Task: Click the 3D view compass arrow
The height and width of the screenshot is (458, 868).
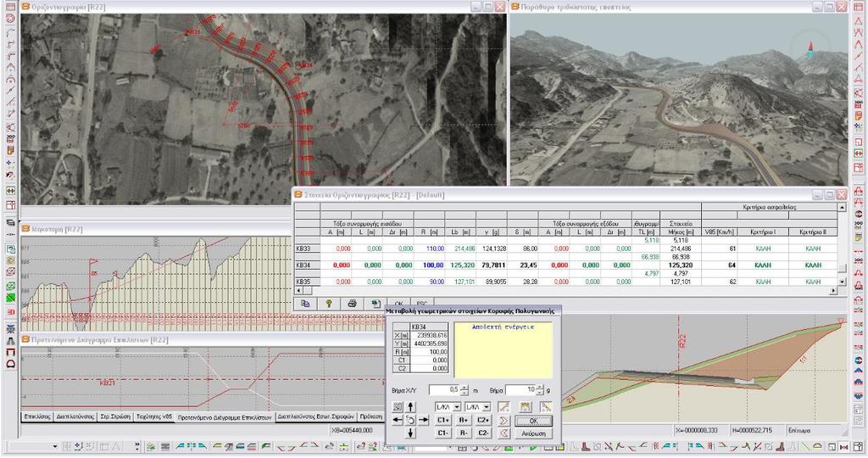Action: pyautogui.click(x=811, y=48)
